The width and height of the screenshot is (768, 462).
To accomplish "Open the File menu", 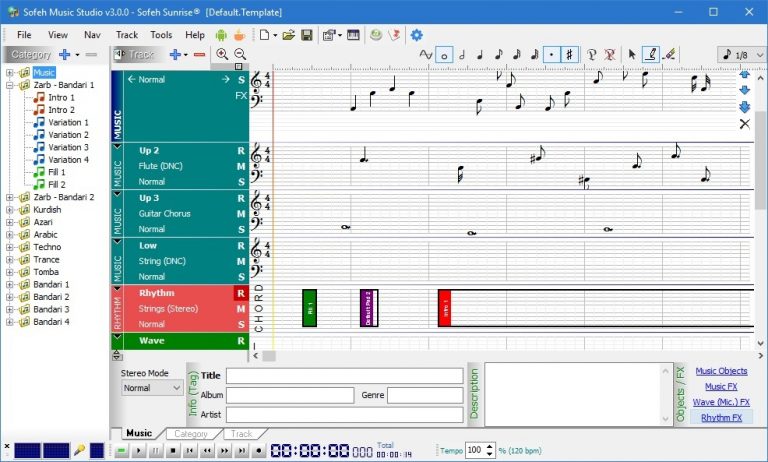I will point(24,35).
